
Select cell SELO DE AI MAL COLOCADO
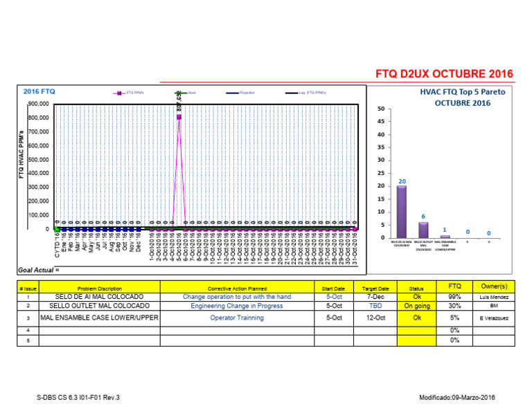pos(100,297)
